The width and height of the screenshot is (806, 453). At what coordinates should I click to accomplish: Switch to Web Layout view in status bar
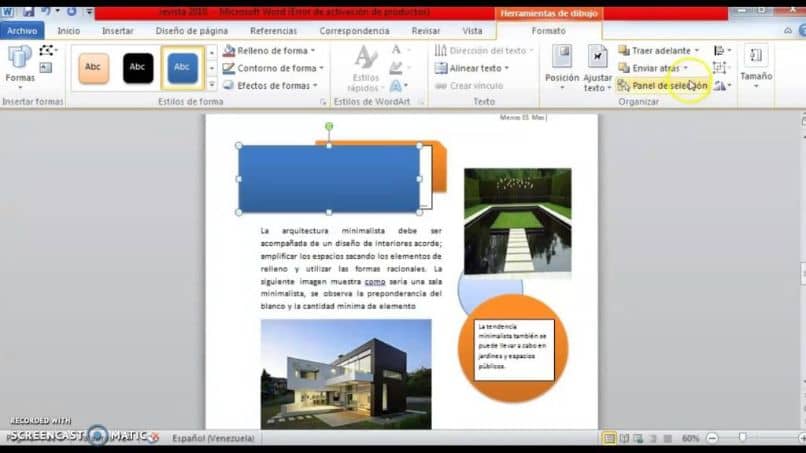[638, 438]
